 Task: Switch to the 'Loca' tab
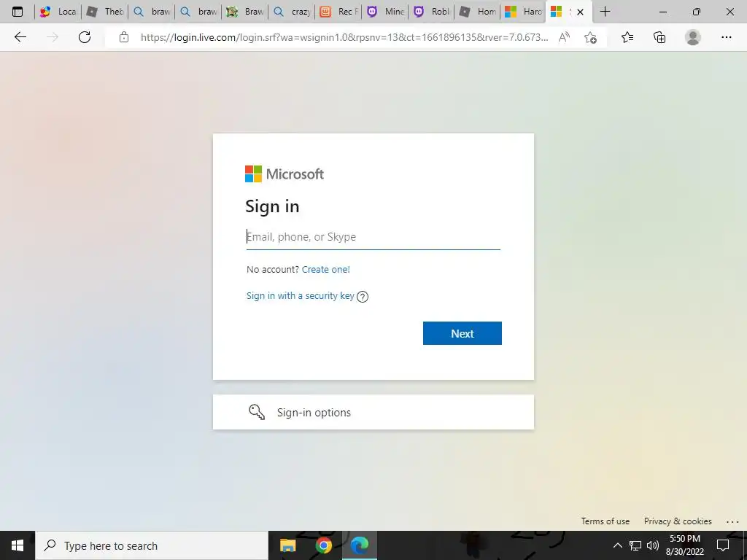(58, 12)
